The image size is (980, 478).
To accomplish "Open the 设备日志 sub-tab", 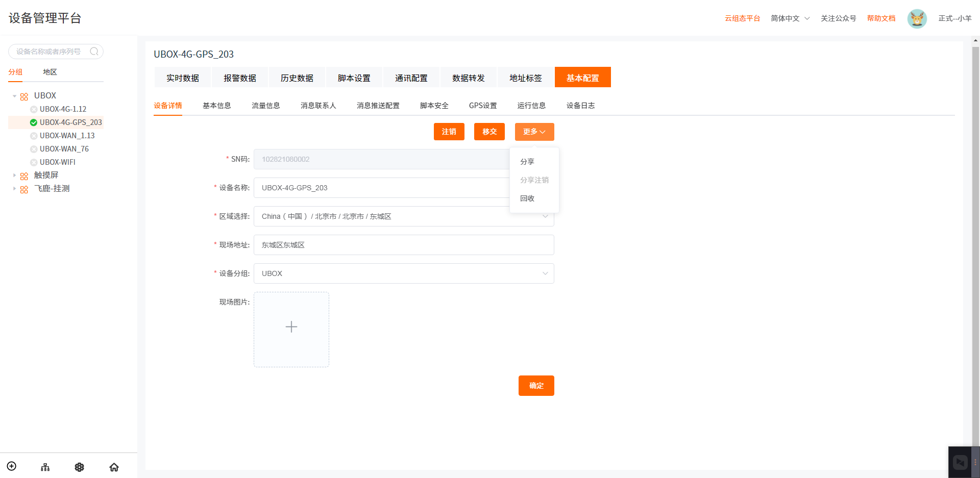I will (581, 106).
